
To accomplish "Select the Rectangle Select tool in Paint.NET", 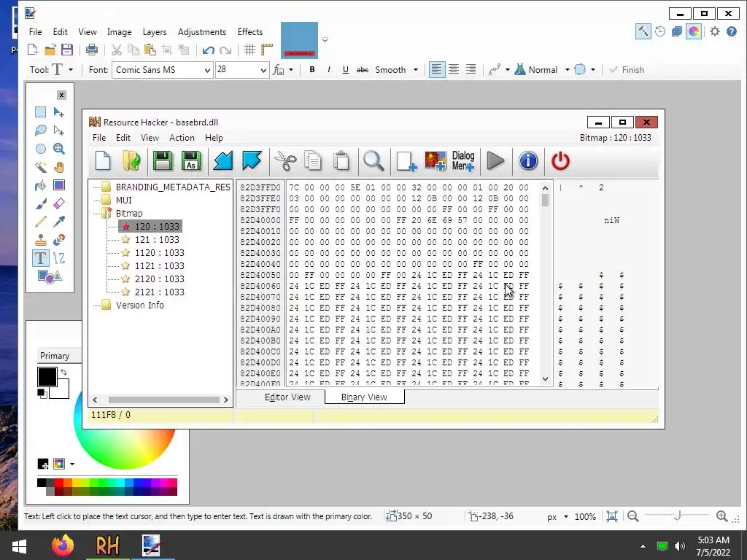I will coord(41,112).
